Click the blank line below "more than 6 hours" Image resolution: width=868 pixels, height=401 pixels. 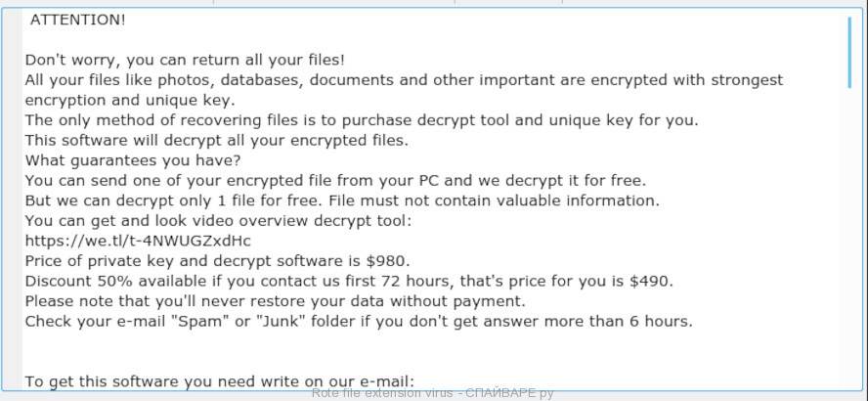(432, 341)
